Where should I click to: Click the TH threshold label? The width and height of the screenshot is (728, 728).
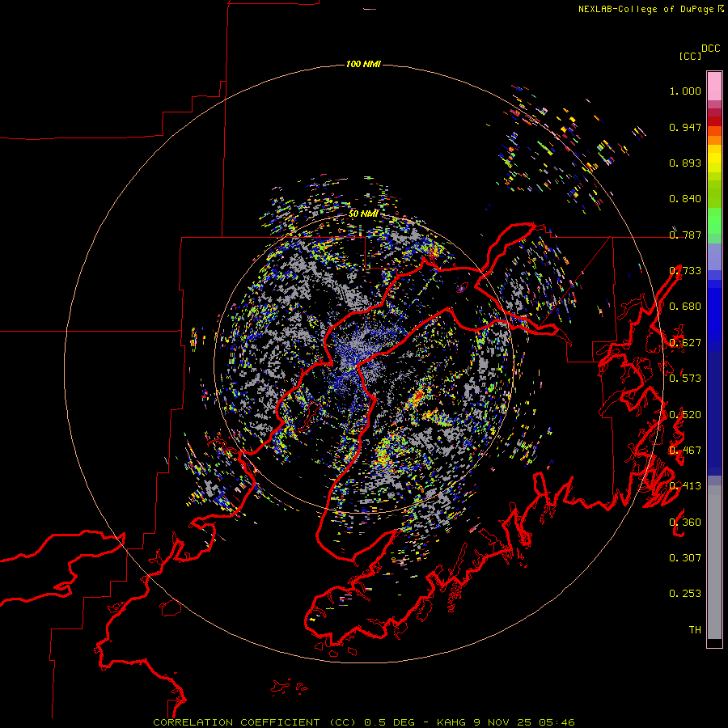coord(695,630)
